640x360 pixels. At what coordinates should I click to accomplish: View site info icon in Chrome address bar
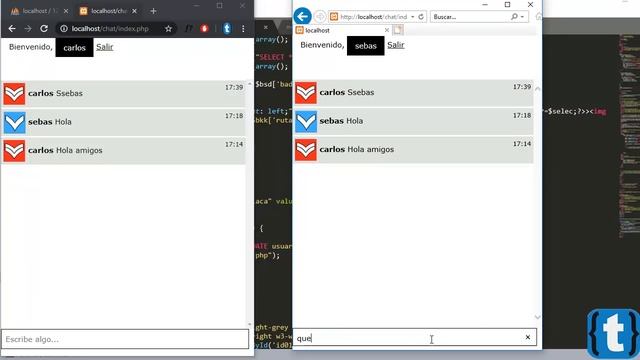click(64, 29)
